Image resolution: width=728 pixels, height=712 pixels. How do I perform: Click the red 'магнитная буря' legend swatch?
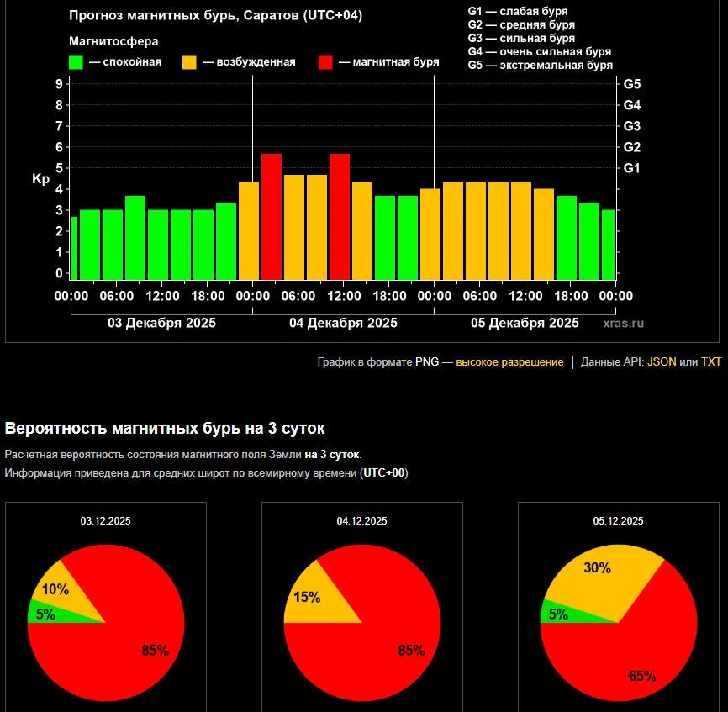click(326, 62)
